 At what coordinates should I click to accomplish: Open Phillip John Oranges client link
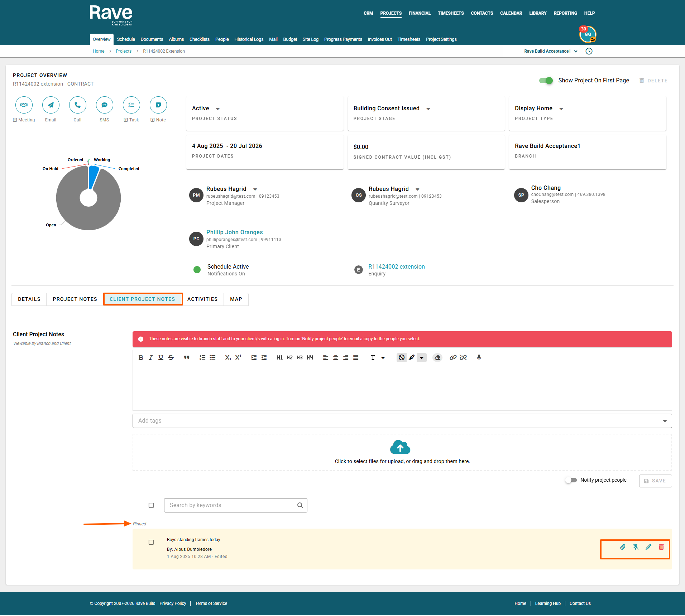click(x=235, y=232)
